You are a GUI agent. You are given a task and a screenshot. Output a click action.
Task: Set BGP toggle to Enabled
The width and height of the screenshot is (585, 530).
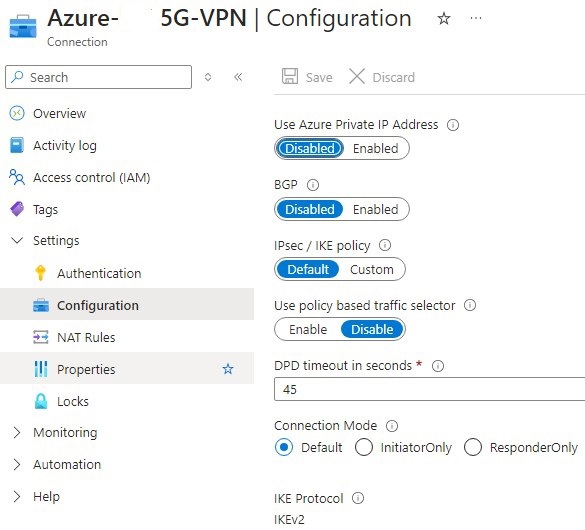tap(375, 209)
